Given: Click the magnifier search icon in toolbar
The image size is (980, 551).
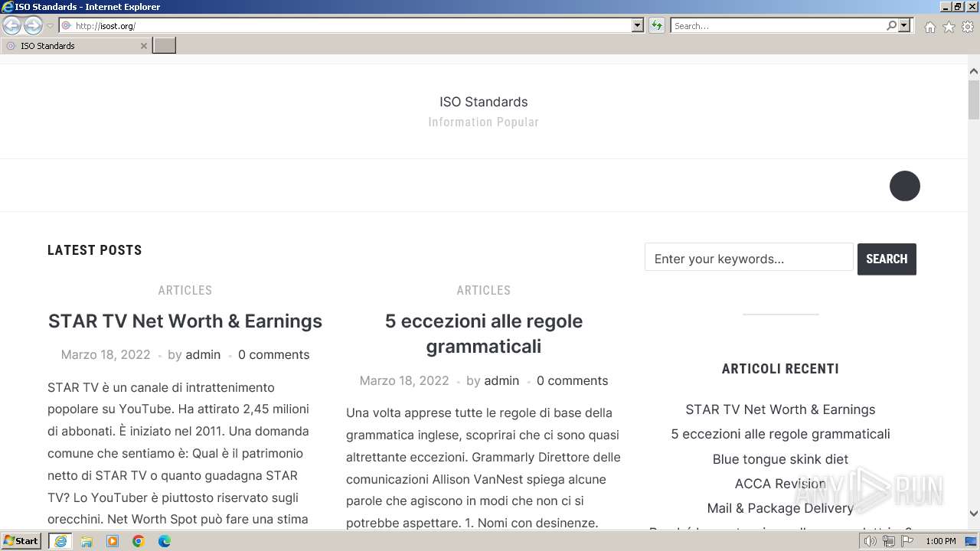Looking at the screenshot, I should click(x=891, y=26).
